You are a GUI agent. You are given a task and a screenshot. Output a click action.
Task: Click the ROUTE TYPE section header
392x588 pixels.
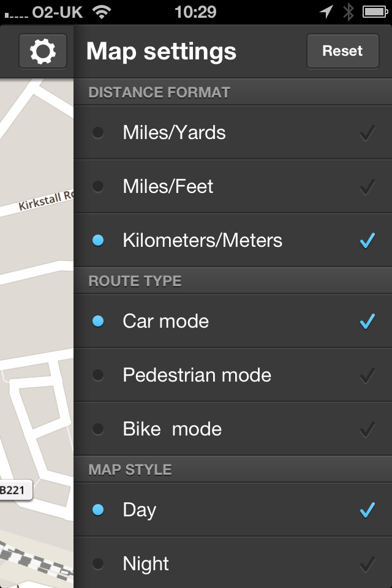click(x=134, y=281)
